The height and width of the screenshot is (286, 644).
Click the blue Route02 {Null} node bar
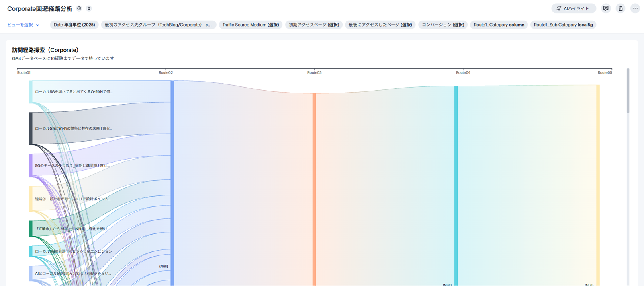(172, 183)
